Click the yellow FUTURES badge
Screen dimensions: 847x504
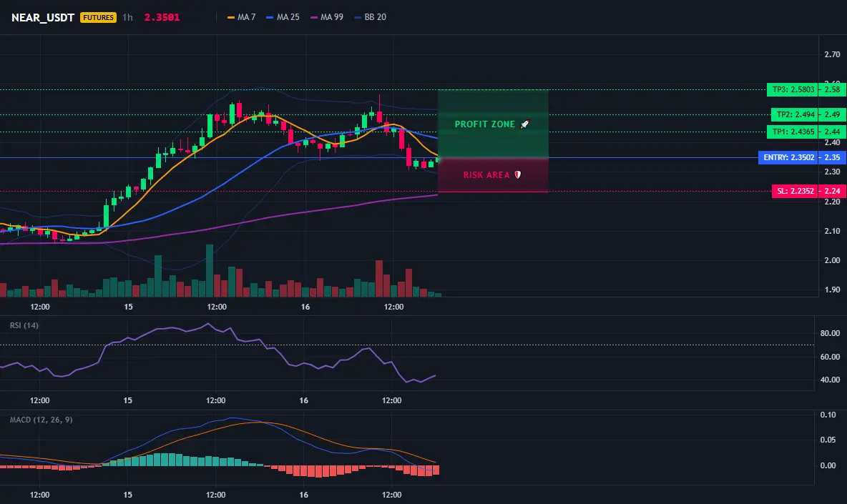click(98, 17)
